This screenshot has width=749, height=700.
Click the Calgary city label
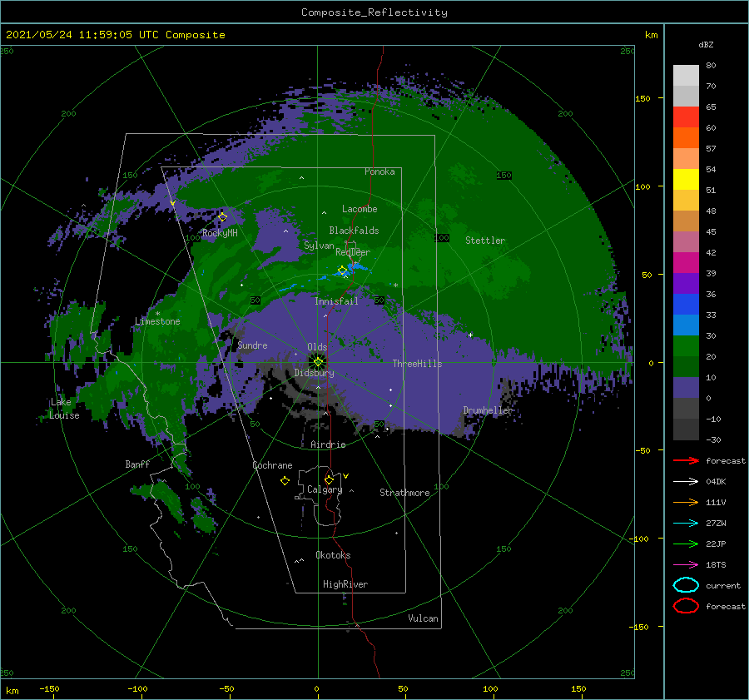325,489
